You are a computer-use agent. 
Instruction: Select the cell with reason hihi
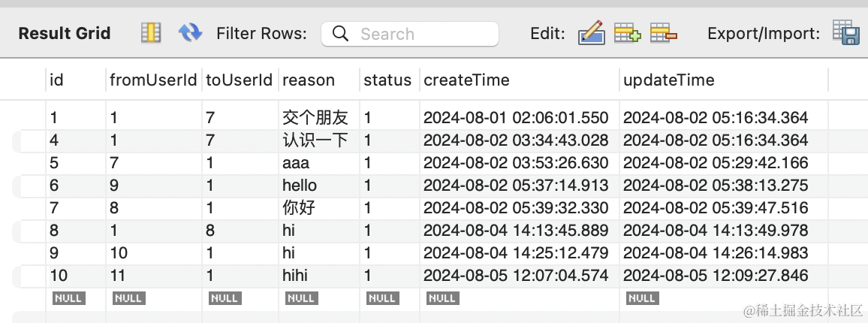319,276
